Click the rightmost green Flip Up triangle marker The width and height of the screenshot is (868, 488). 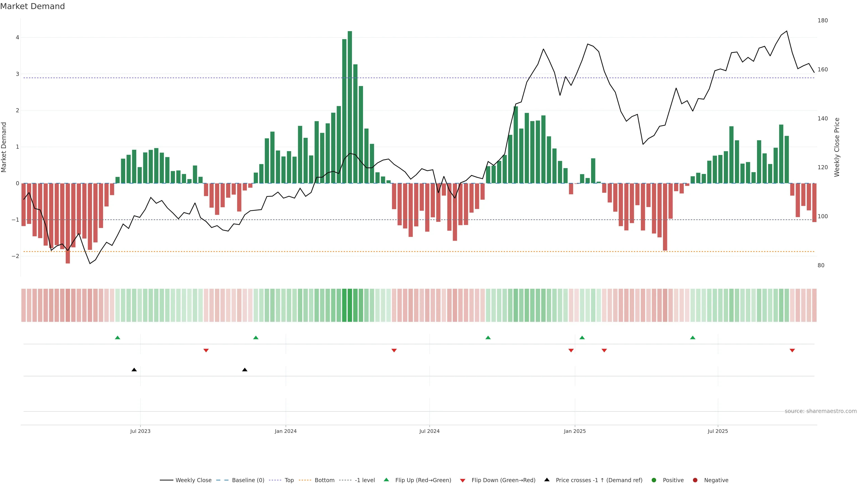pyautogui.click(x=692, y=338)
